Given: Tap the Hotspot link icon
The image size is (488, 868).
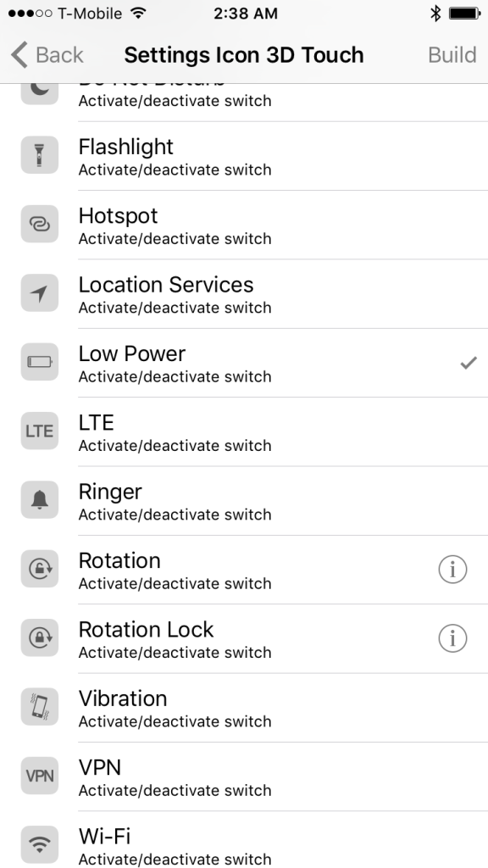Looking at the screenshot, I should [x=39, y=224].
